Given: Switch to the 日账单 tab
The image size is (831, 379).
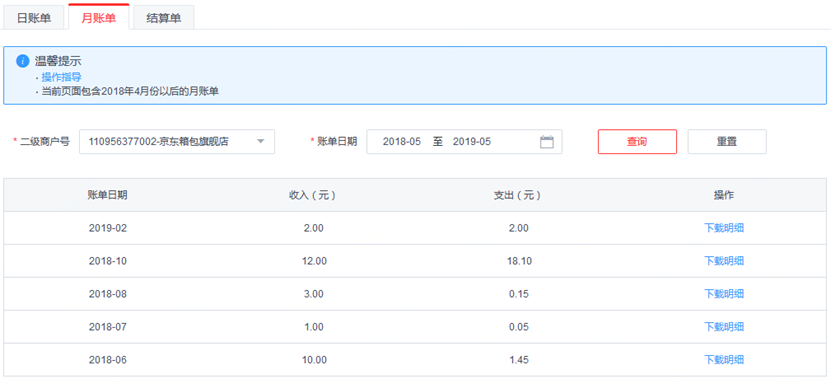Looking at the screenshot, I should tap(34, 18).
